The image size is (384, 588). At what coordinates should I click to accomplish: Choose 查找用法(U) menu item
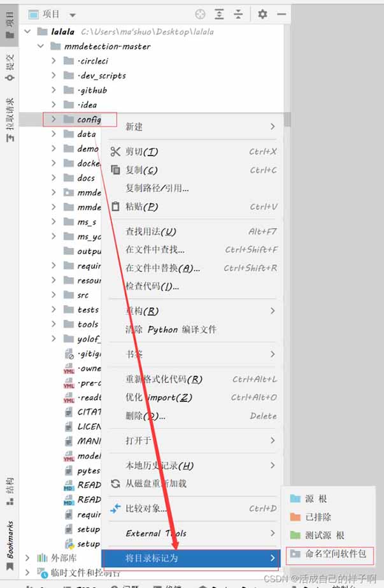point(193,231)
